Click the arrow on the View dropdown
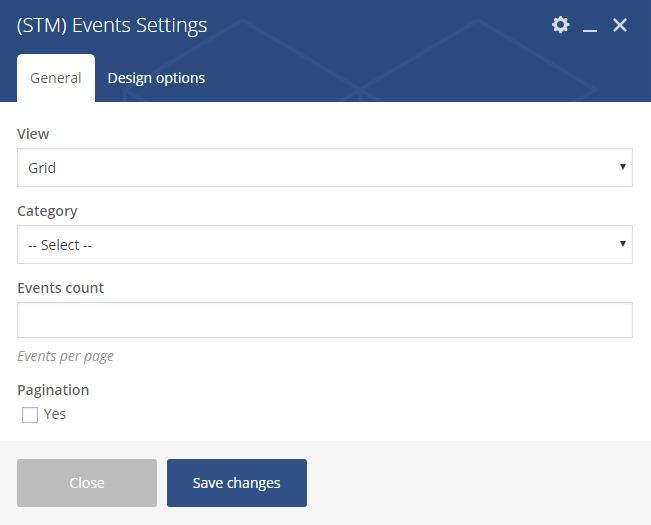This screenshot has width=651, height=525. pyautogui.click(x=622, y=167)
